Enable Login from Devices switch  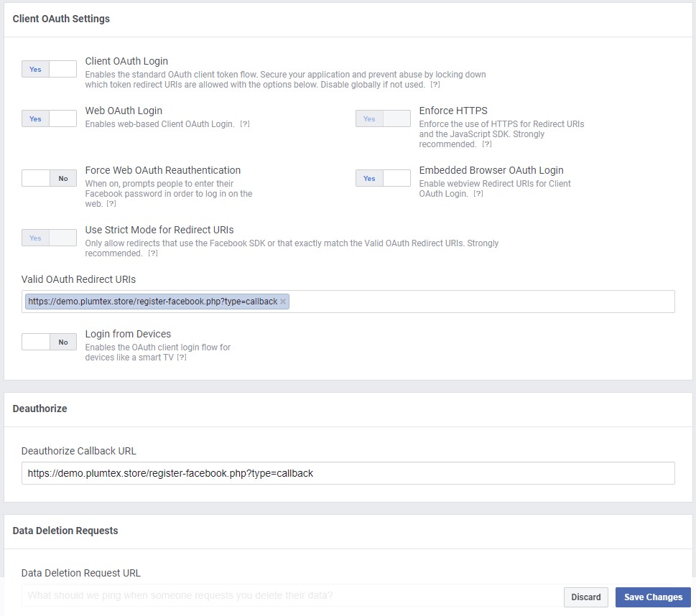coord(50,342)
